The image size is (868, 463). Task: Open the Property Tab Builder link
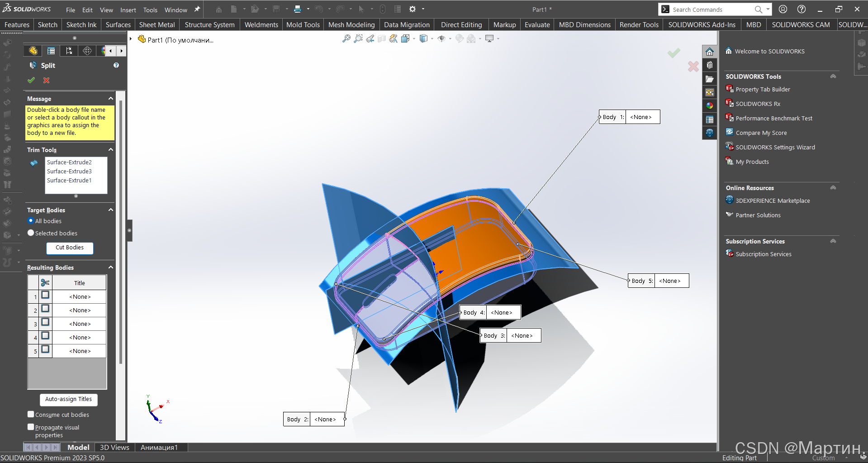click(763, 90)
